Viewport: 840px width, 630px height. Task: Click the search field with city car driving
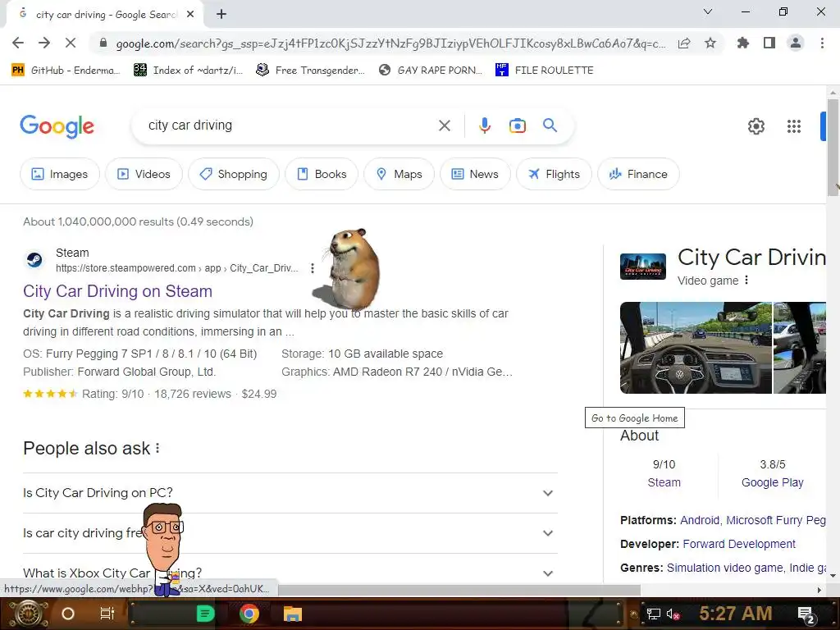click(x=290, y=126)
